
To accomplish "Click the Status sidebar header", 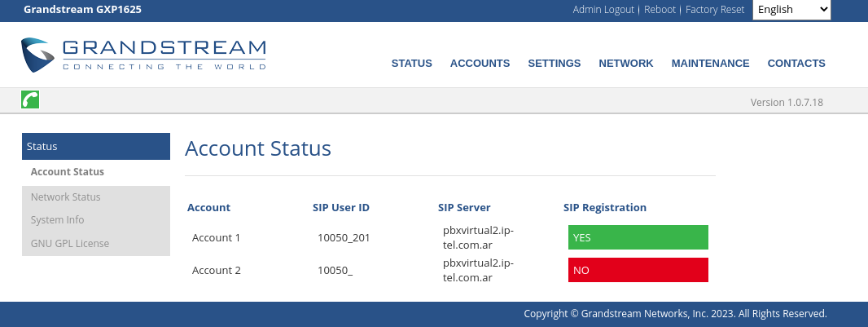I will point(96,146).
